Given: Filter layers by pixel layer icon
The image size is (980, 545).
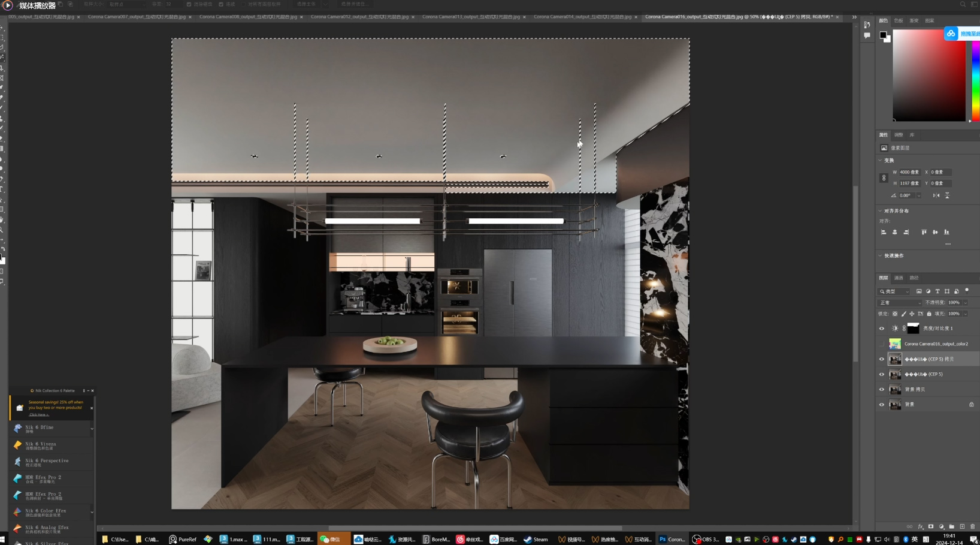Looking at the screenshot, I should [919, 291].
